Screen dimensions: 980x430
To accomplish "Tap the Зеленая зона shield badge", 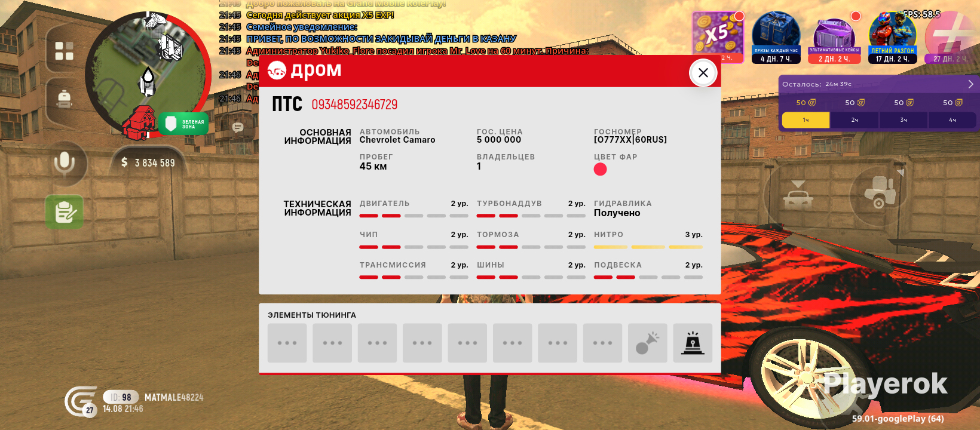I will pos(183,124).
